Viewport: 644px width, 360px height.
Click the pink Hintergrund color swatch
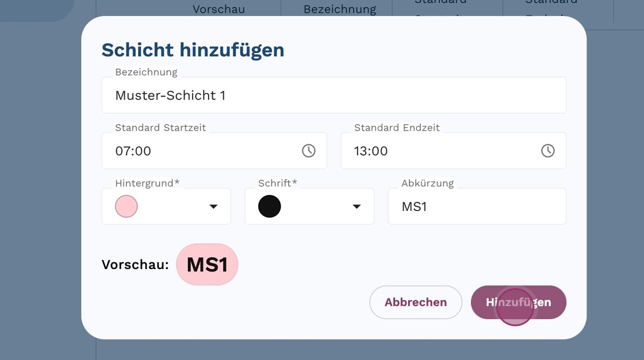pos(126,206)
